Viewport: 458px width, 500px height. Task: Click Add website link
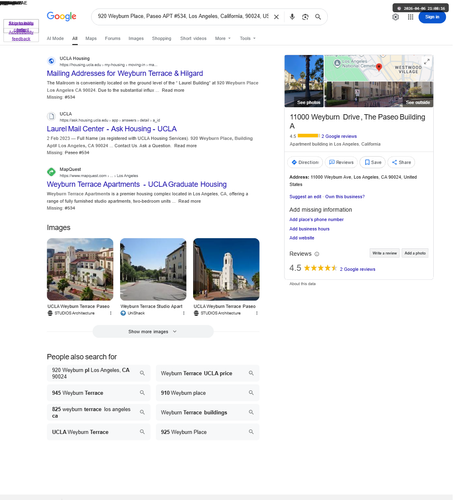click(302, 238)
